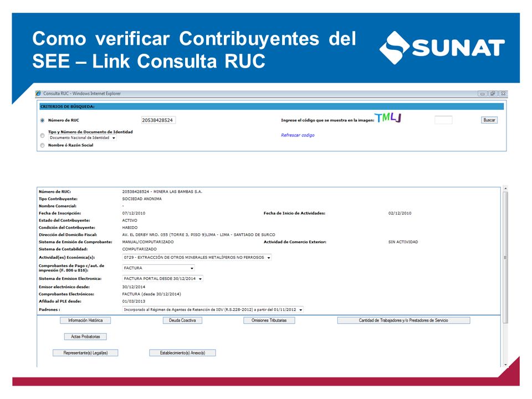Click the results scrollbar up arrow
Viewport: 532px width, 399px height.
tap(505, 188)
